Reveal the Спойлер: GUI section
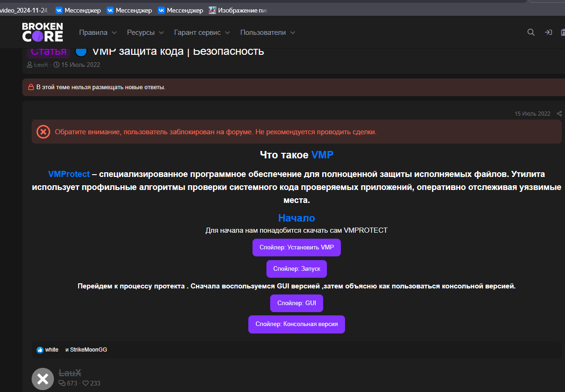The height and width of the screenshot is (392, 565). point(296,303)
